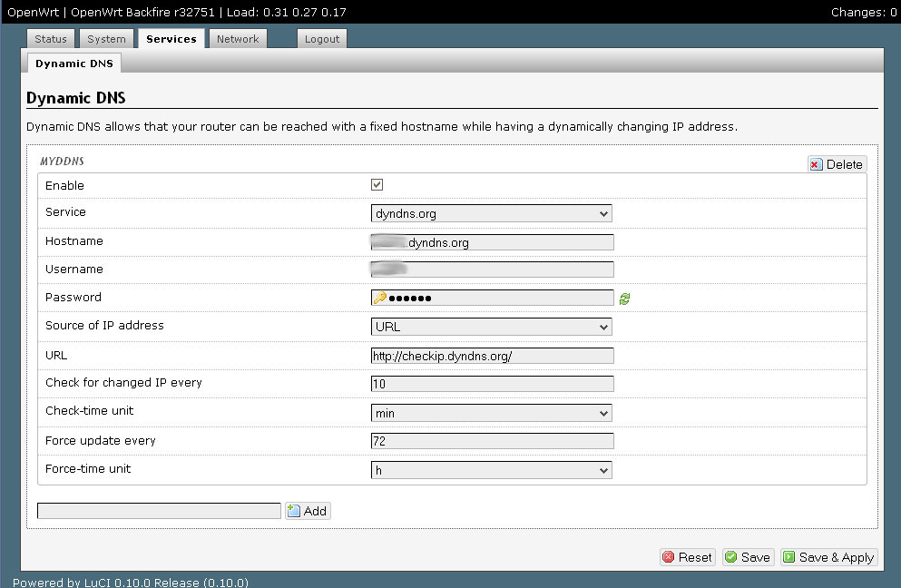This screenshot has width=901, height=588.
Task: Click the red Delete icon for MYDDNS
Action: click(x=816, y=164)
